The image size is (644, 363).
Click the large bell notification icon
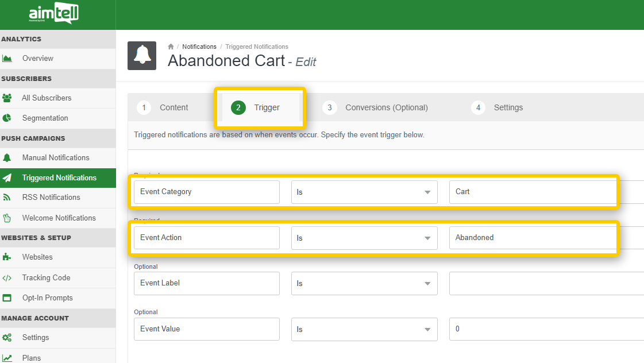click(142, 56)
